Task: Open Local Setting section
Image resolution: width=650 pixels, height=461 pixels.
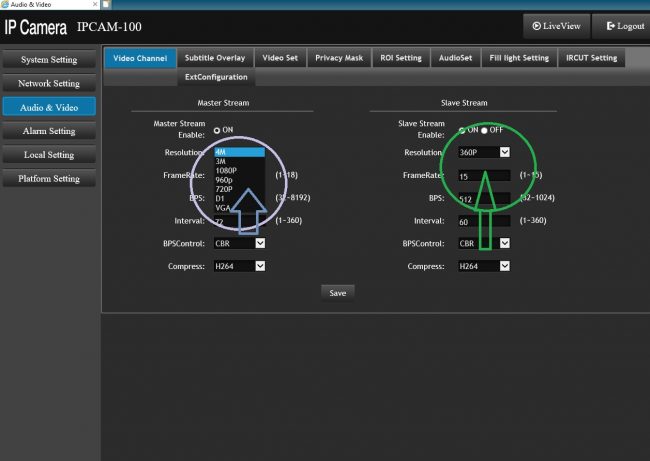Action: (x=49, y=155)
